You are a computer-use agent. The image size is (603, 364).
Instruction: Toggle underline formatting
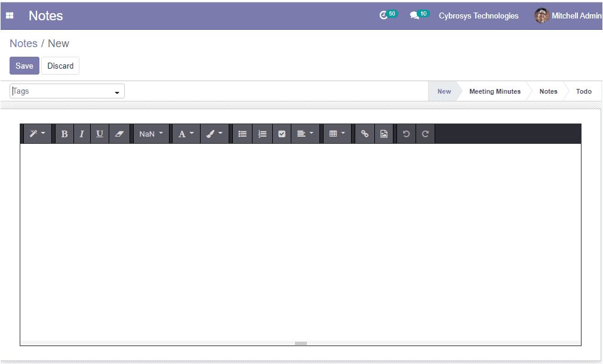[100, 134]
